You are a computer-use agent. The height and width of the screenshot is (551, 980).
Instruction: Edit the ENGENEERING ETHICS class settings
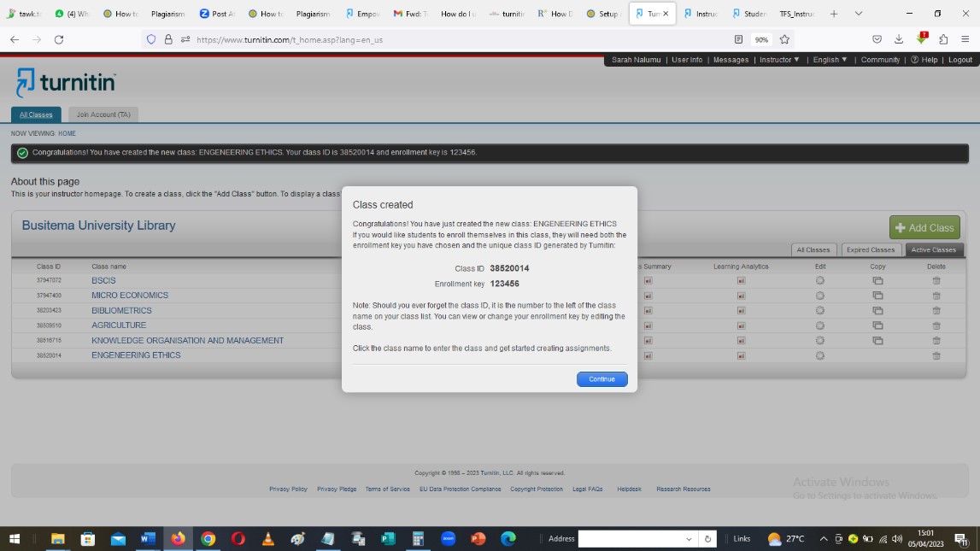(820, 355)
